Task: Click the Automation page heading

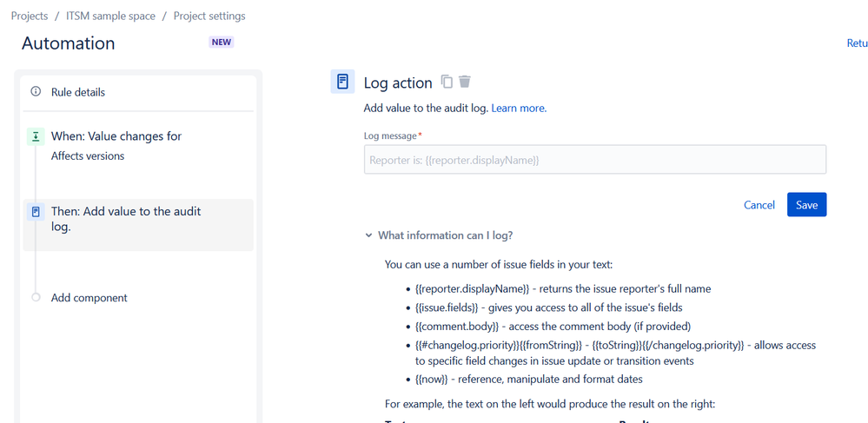Action: 68,43
